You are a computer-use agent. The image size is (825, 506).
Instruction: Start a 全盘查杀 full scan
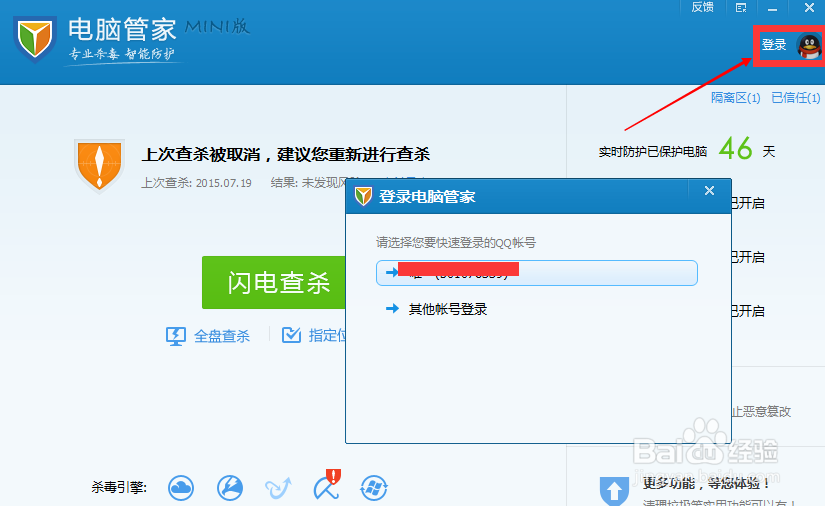[222, 336]
